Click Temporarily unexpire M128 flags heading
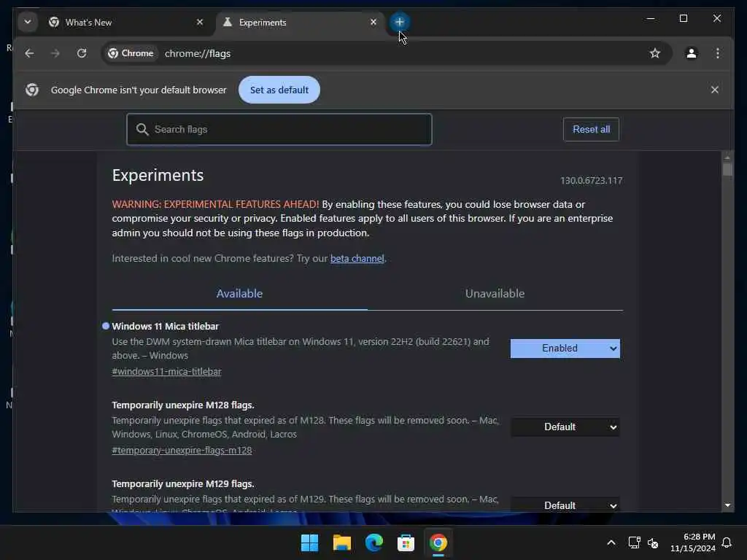Screen dimensions: 747x560 (x=183, y=405)
